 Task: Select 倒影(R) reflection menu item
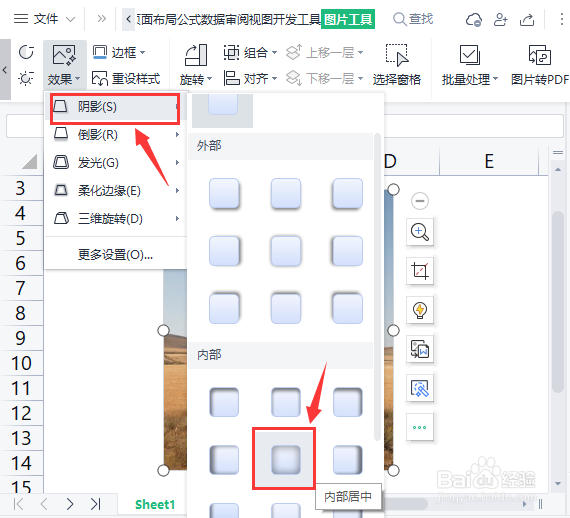115,135
